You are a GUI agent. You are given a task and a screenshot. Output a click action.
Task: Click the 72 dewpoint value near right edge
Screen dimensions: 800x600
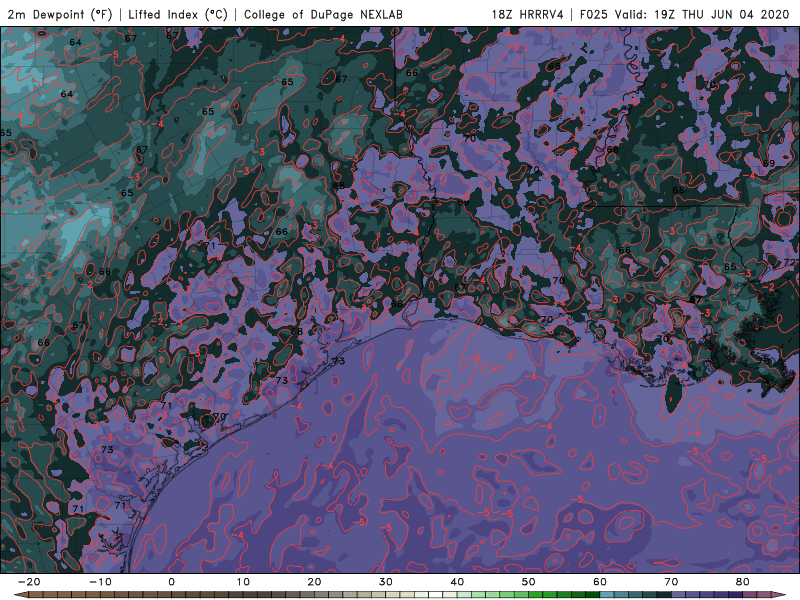point(788,262)
